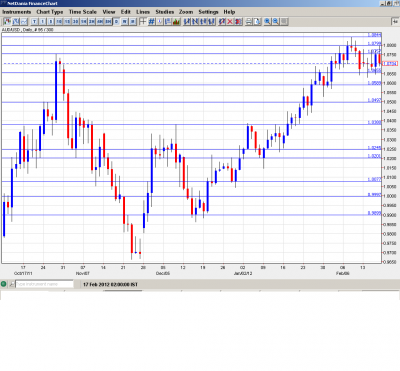Open the volume study icon
Image resolution: width=400 pixels, height=371 pixels.
click(176, 22)
